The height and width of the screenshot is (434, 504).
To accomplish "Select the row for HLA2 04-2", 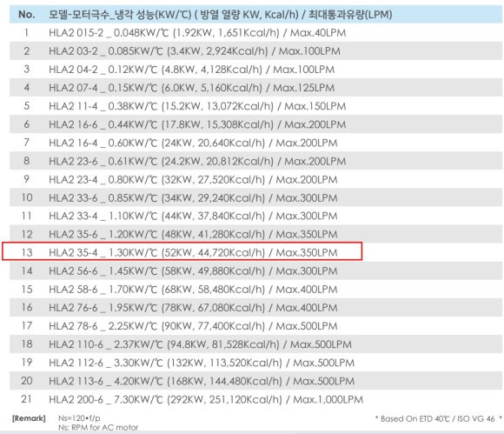I will [255, 70].
